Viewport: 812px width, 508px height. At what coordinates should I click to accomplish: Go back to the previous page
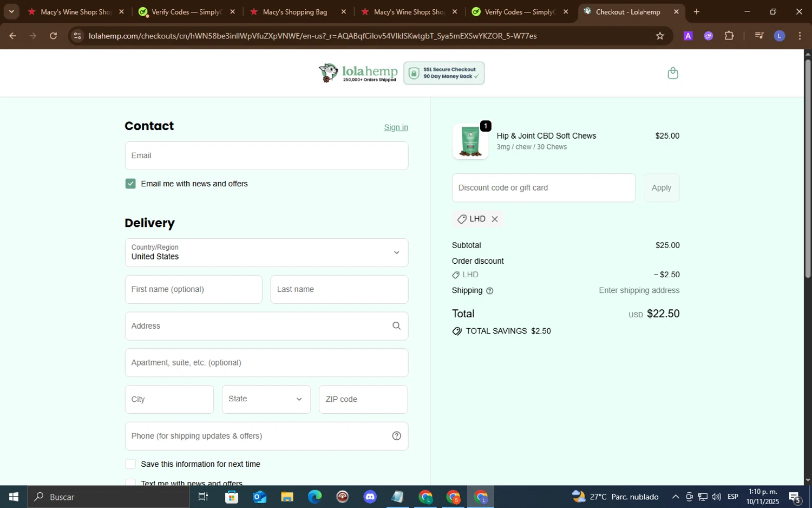point(12,36)
